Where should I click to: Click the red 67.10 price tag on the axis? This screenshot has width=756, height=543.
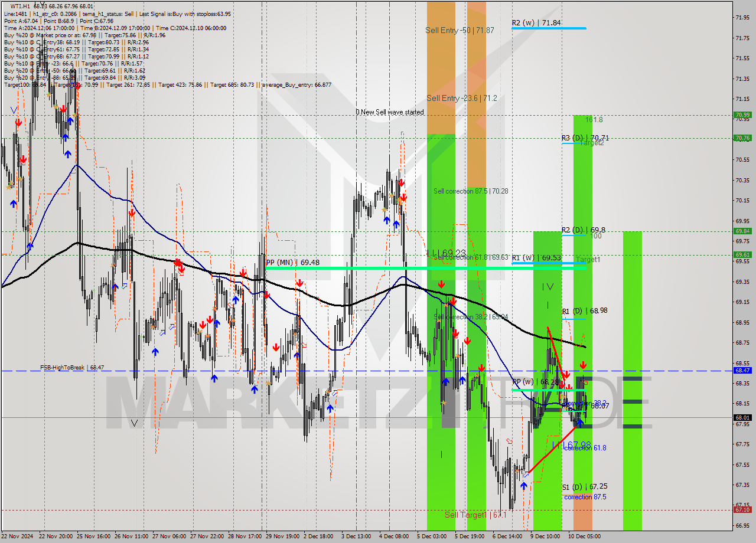pos(742,509)
